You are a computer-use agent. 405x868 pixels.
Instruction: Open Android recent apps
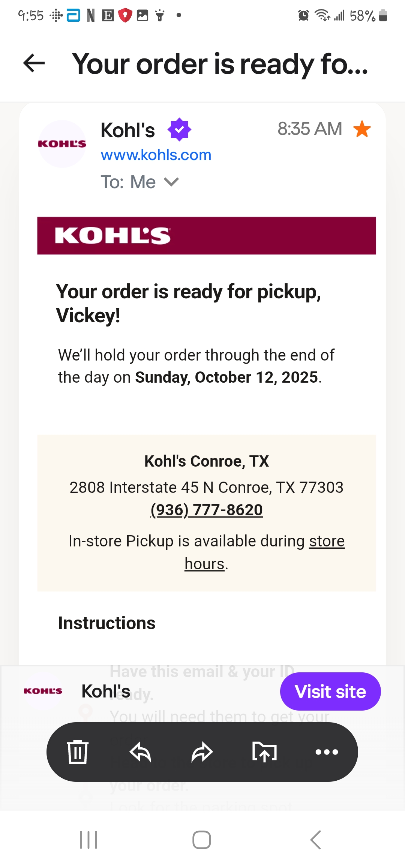88,840
